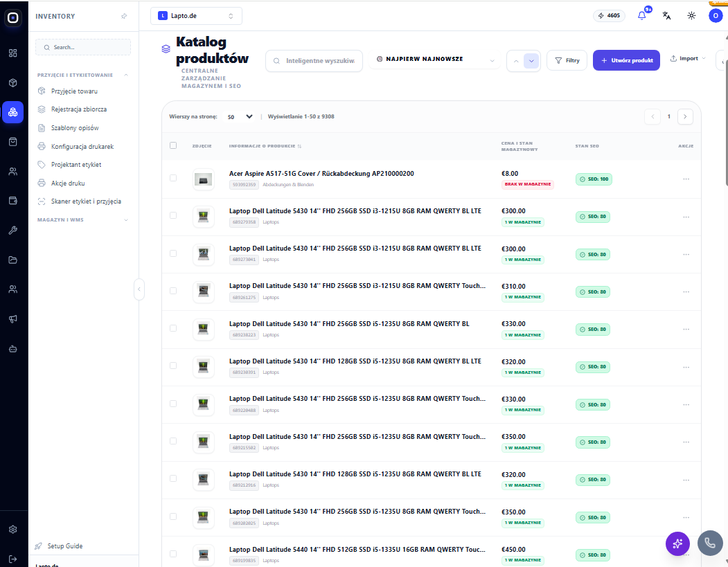
Task: Check the box for the €310.00 Latitude 5430 row
Action: [173, 291]
